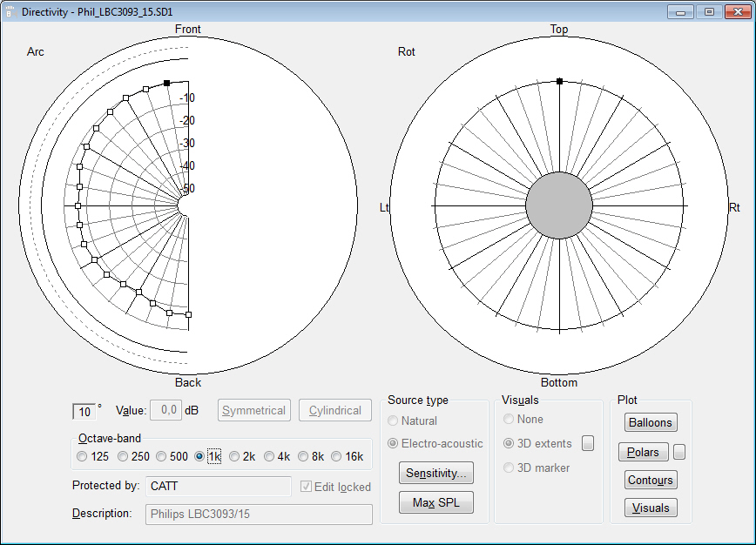Screen dimensions: 756x545
Task: Click filled black marker on Arc polar curve
Action: click(166, 84)
